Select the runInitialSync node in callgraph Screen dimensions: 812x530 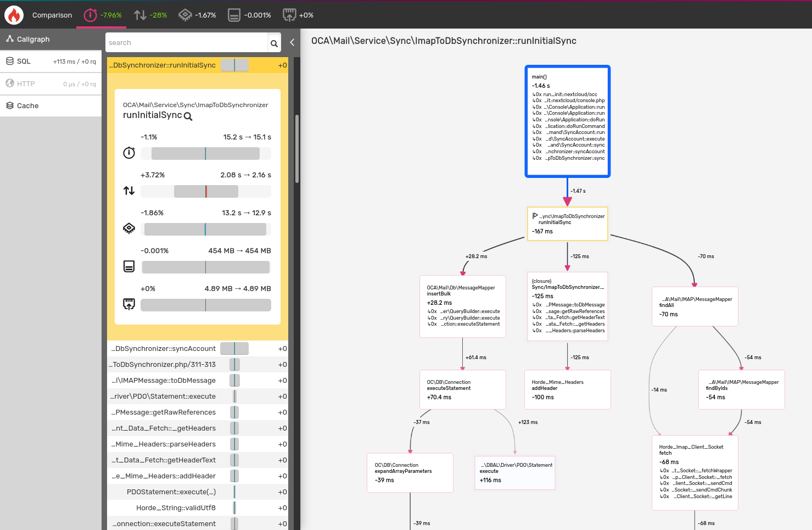click(x=568, y=224)
